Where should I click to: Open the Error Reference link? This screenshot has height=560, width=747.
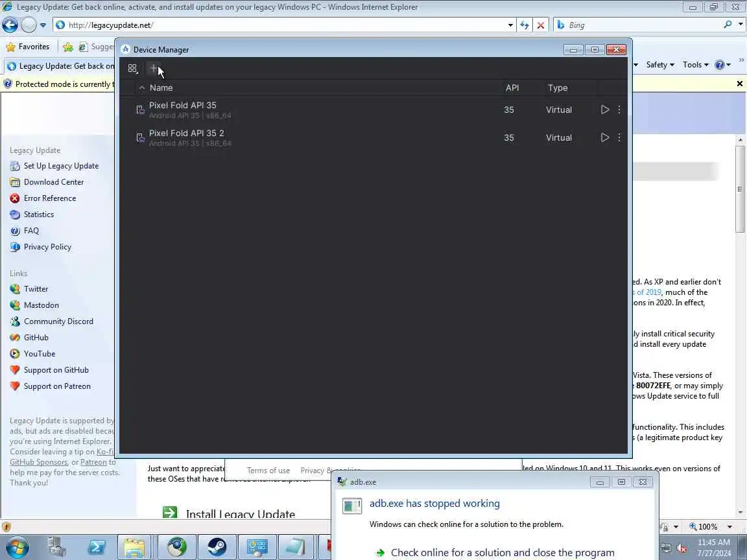point(50,198)
